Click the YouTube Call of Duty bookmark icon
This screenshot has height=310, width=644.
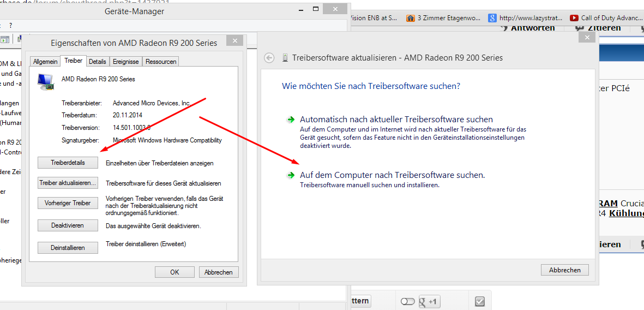pyautogui.click(x=574, y=18)
